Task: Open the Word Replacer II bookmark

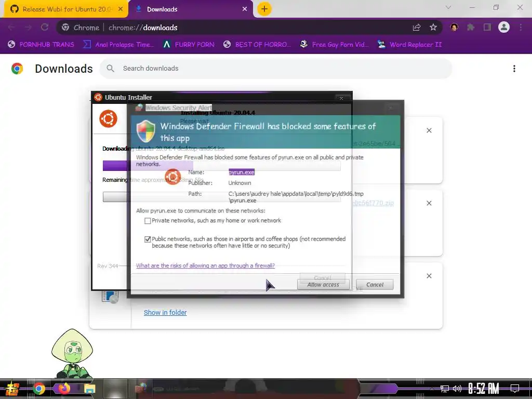Action: [410, 45]
